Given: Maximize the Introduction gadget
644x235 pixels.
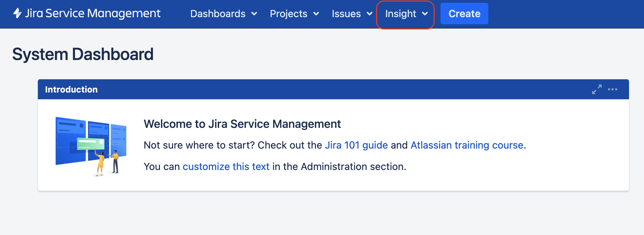Looking at the screenshot, I should coord(597,89).
